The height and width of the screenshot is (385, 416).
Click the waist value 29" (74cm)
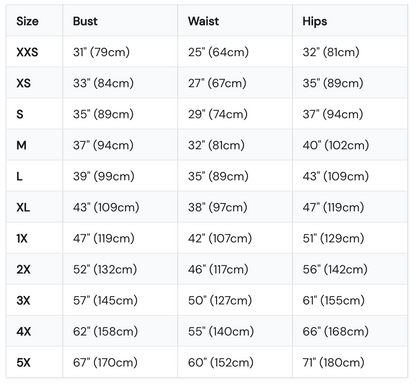click(x=218, y=114)
